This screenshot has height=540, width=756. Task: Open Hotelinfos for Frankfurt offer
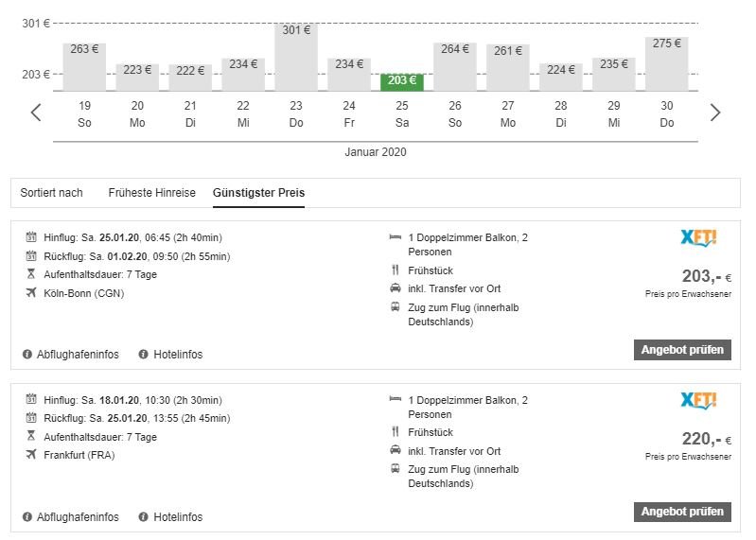coord(178,517)
